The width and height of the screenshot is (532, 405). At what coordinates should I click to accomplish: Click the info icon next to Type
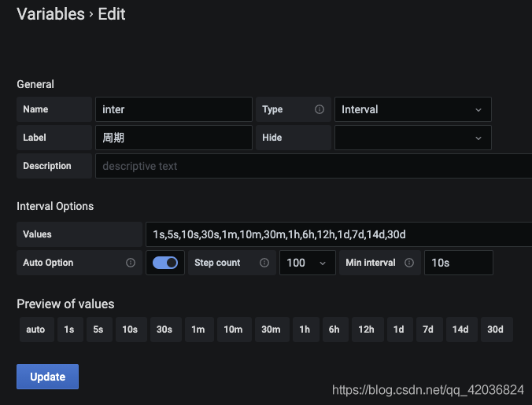[x=319, y=109]
